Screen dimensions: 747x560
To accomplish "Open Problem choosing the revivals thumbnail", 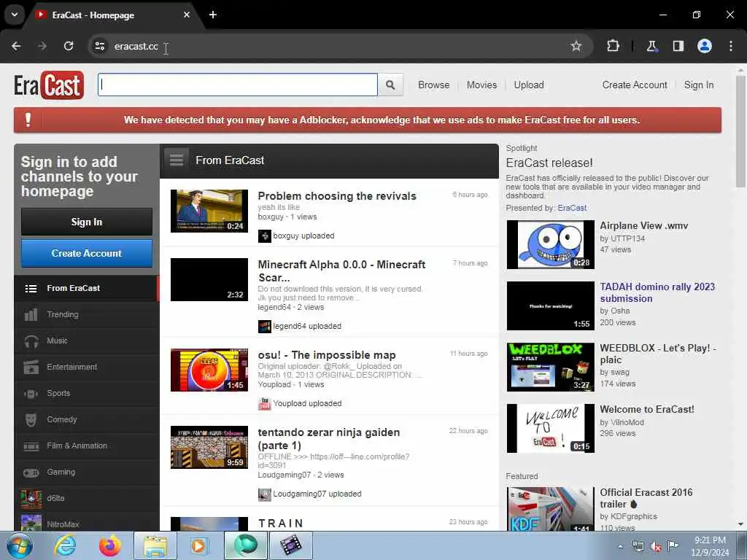I will coord(209,211).
